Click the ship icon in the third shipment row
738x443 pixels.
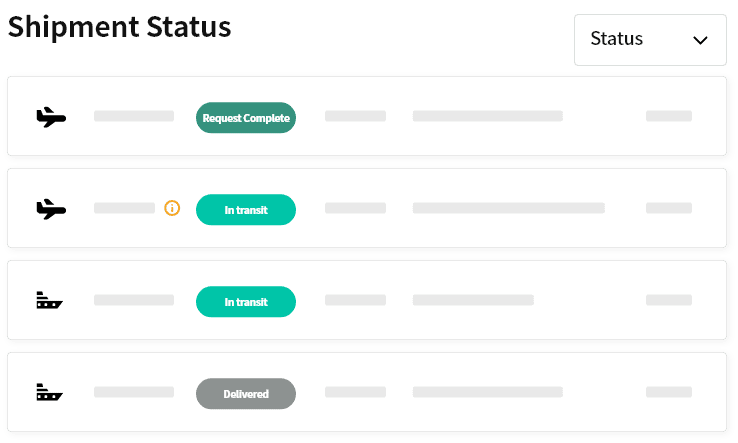tap(49, 300)
